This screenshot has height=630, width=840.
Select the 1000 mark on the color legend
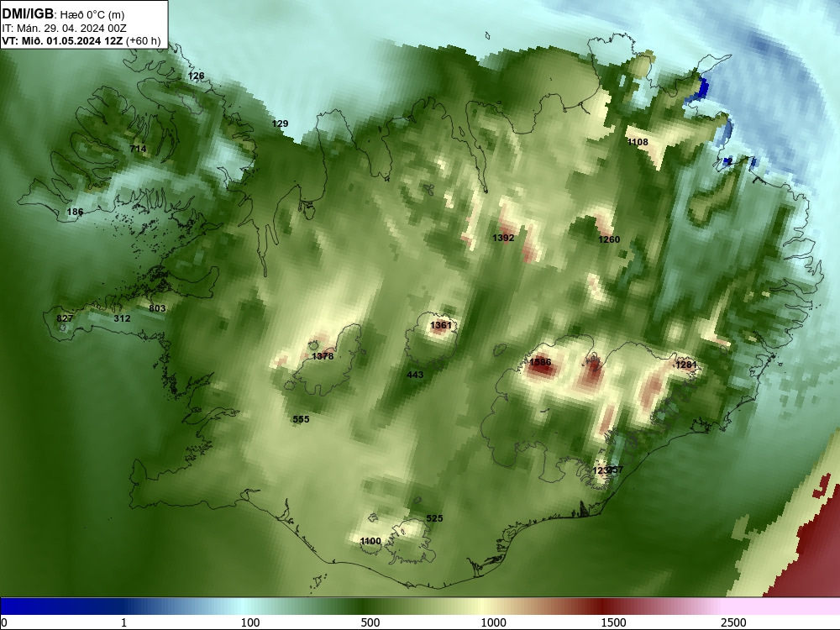pos(493,622)
